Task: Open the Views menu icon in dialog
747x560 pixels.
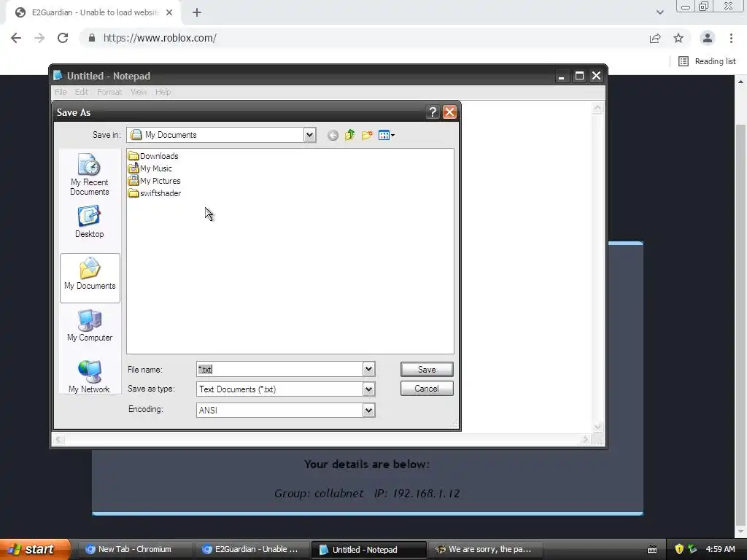Action: pyautogui.click(x=386, y=135)
